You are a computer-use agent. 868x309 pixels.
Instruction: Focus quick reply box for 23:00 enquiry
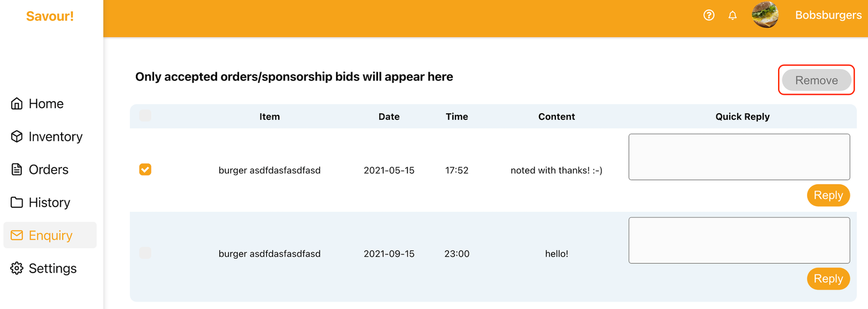pos(739,241)
